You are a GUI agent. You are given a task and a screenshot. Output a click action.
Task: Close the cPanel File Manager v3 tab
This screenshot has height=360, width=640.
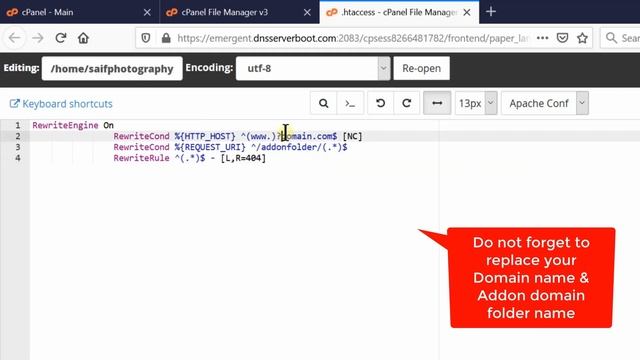click(307, 13)
